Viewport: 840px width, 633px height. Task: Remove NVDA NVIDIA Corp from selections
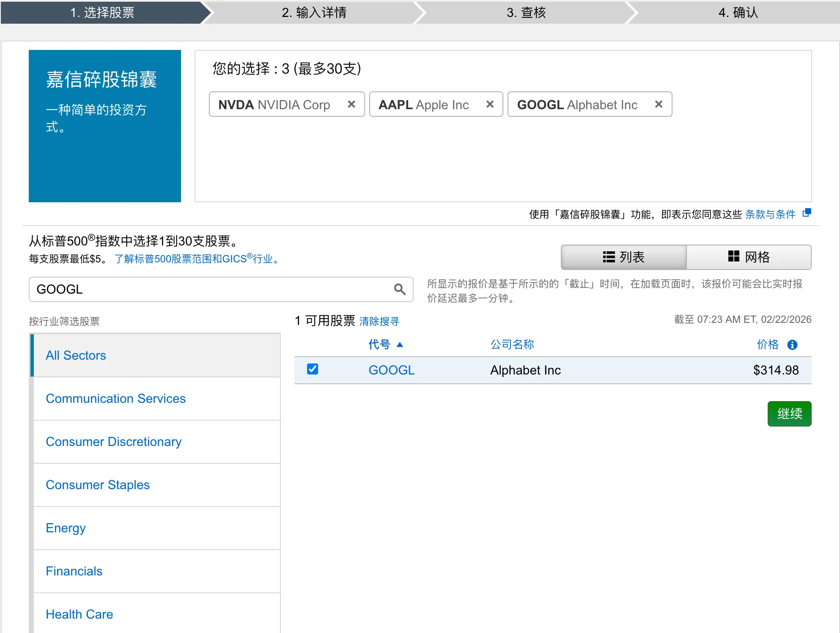tap(351, 104)
